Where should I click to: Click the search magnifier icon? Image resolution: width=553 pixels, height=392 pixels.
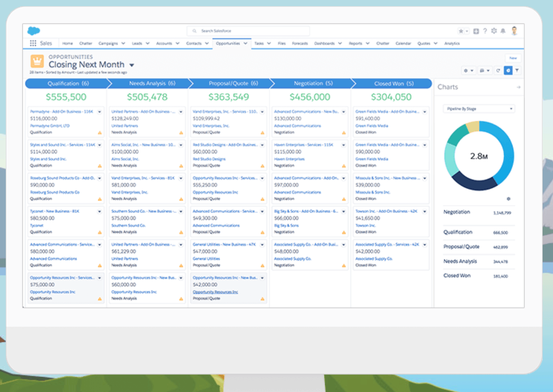pyautogui.click(x=194, y=31)
